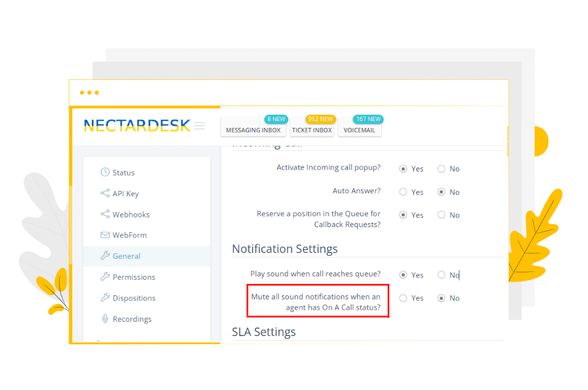Click the 952 NEW badge on Ticket Inbox
The width and height of the screenshot is (588, 390).
(320, 119)
